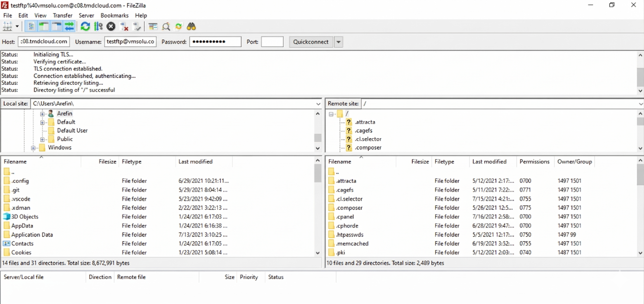644x304 pixels.
Task: Sort remote files by Permissions header
Action: (535, 161)
